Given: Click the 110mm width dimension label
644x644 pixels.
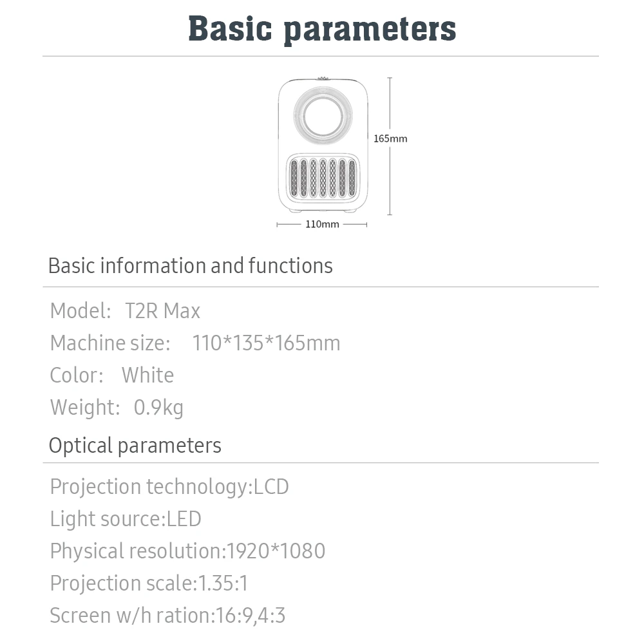Looking at the screenshot, I should (x=322, y=224).
